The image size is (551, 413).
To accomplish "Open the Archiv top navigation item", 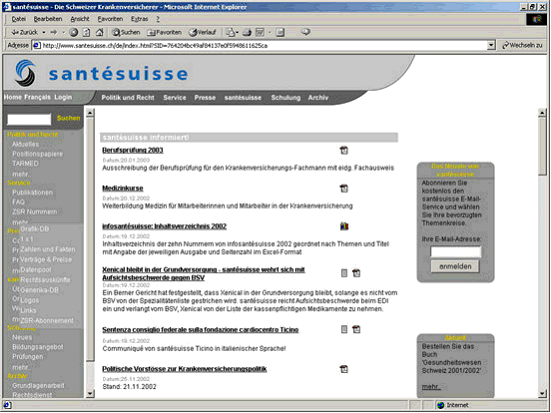I will point(318,98).
